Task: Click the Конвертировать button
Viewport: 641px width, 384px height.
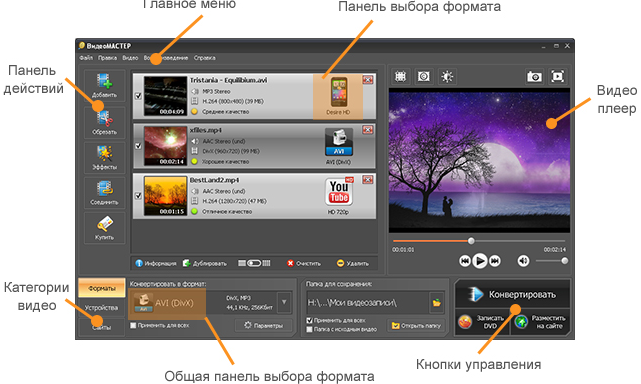Action: (x=513, y=294)
